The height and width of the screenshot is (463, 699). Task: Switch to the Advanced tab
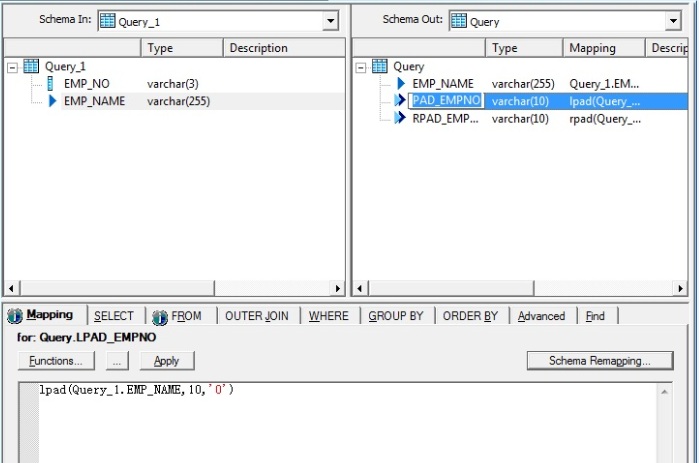(541, 316)
